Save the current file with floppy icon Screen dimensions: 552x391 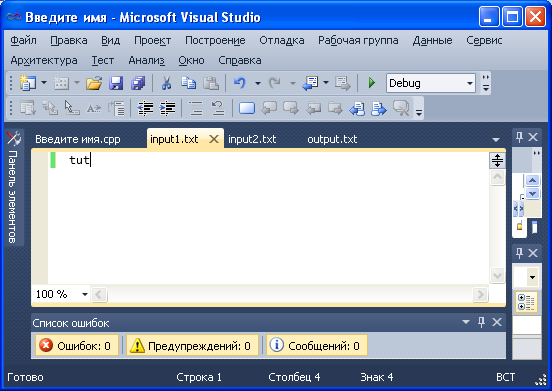click(116, 83)
